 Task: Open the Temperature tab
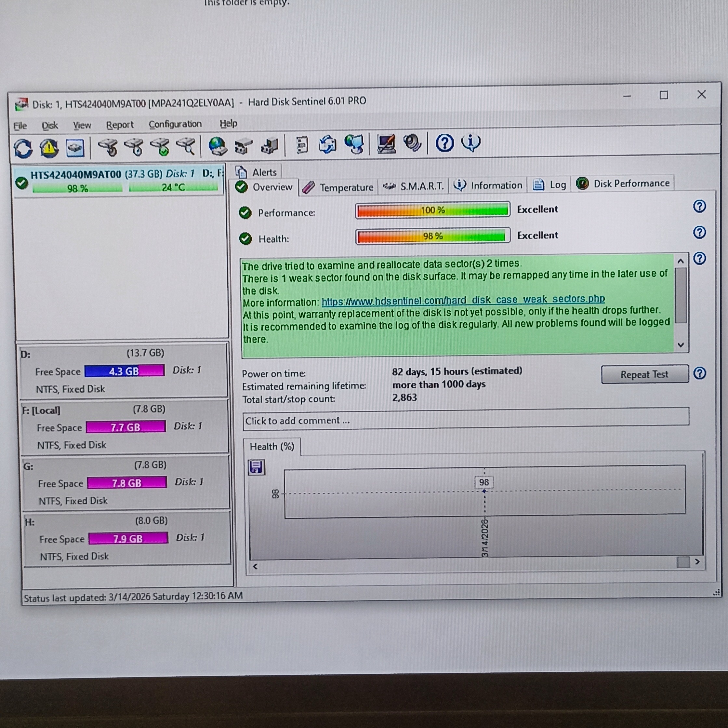[x=338, y=187]
